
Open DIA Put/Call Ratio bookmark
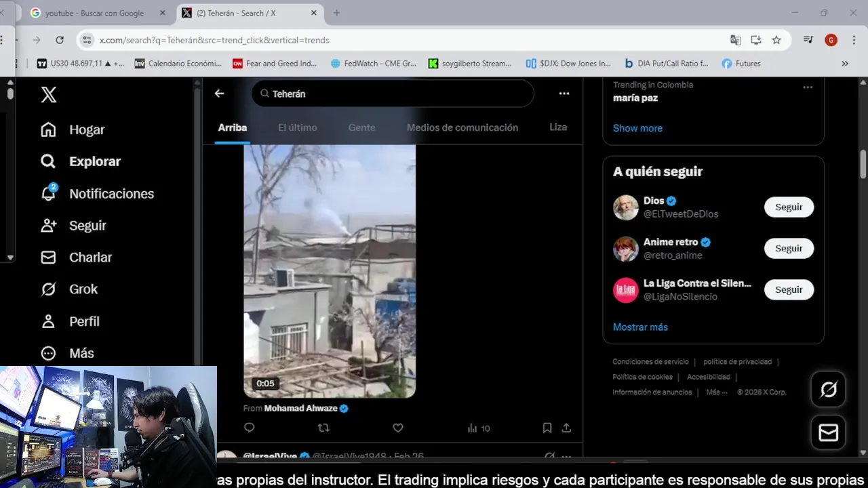(x=666, y=63)
